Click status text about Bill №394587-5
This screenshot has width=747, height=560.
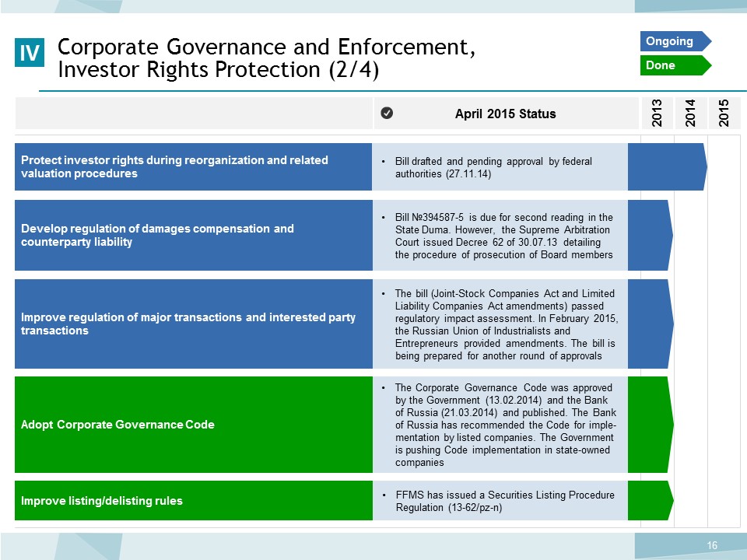[504, 236]
